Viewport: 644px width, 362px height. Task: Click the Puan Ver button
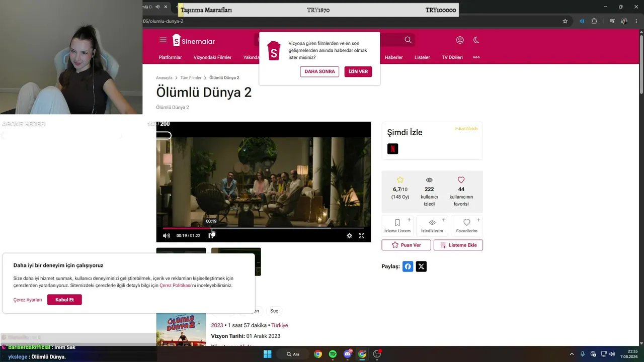coord(406,245)
